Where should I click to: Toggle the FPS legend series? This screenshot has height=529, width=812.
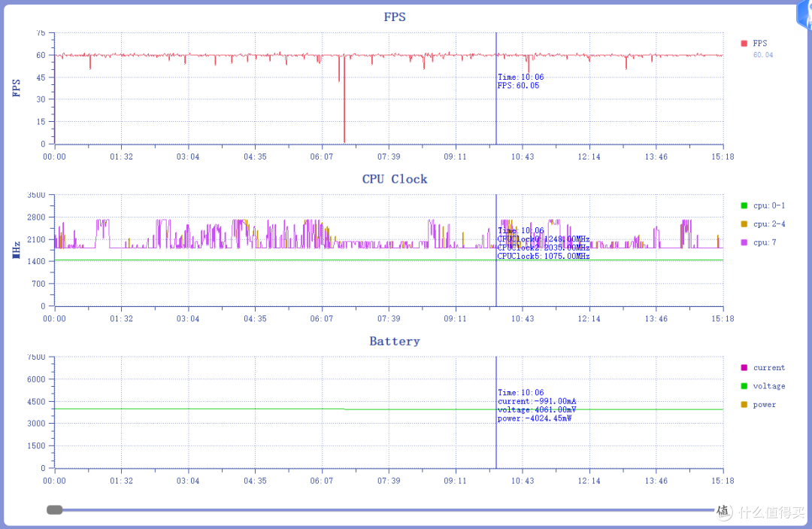pyautogui.click(x=754, y=44)
